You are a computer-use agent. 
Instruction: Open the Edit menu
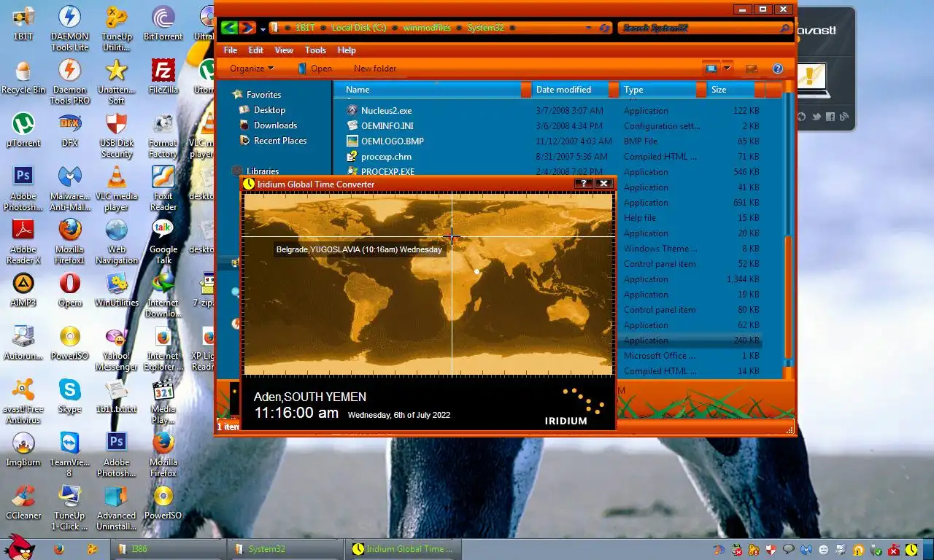tap(256, 50)
